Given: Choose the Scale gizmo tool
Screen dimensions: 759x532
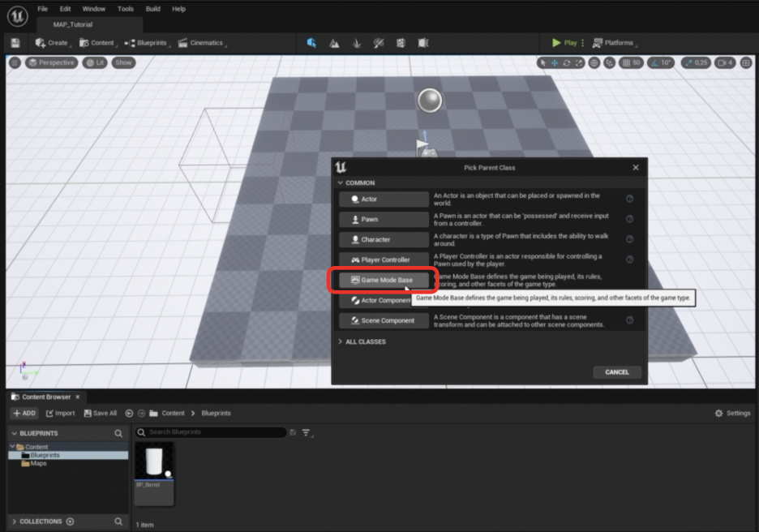Looking at the screenshot, I should pyautogui.click(x=578, y=62).
